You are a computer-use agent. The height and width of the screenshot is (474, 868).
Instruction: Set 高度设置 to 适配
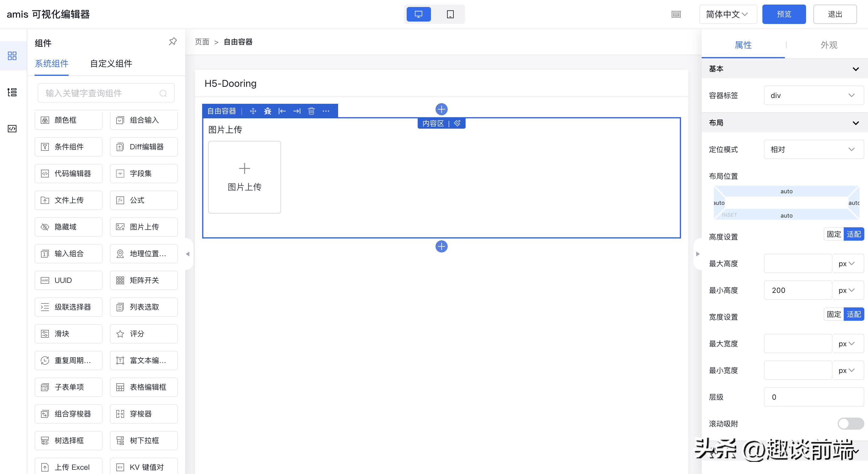[853, 234]
